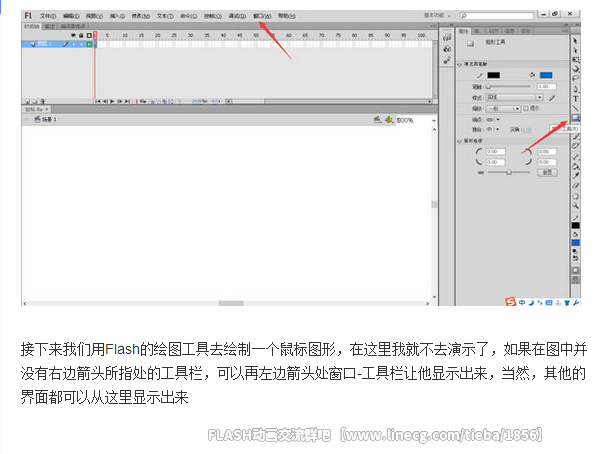Toggle Sogou Chinese/English mode icon
This screenshot has height=454, width=594.
click(x=522, y=302)
